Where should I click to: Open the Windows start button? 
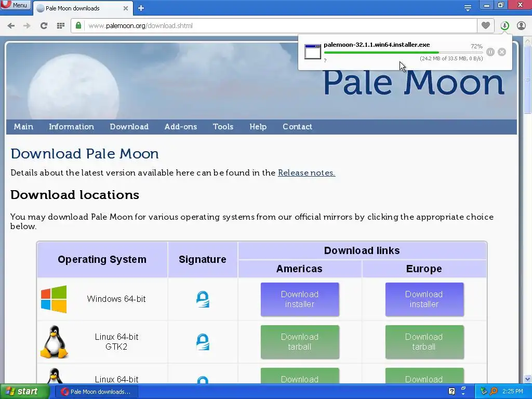click(24, 392)
